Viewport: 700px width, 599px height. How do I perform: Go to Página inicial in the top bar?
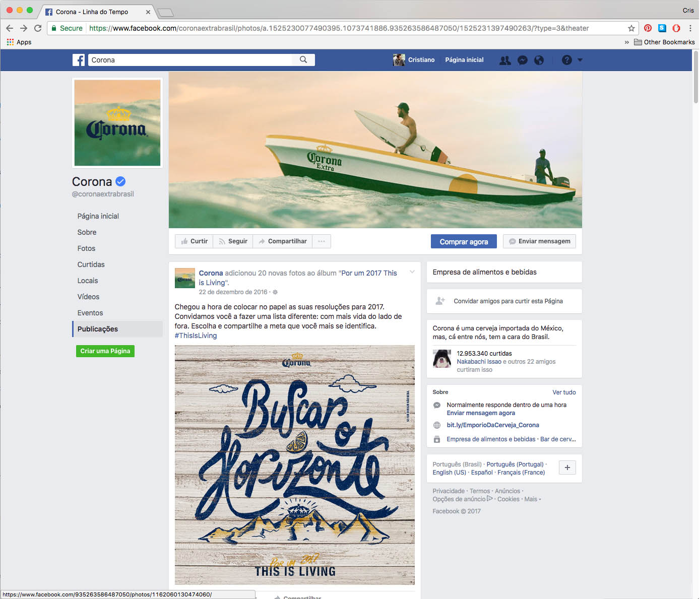pyautogui.click(x=464, y=60)
